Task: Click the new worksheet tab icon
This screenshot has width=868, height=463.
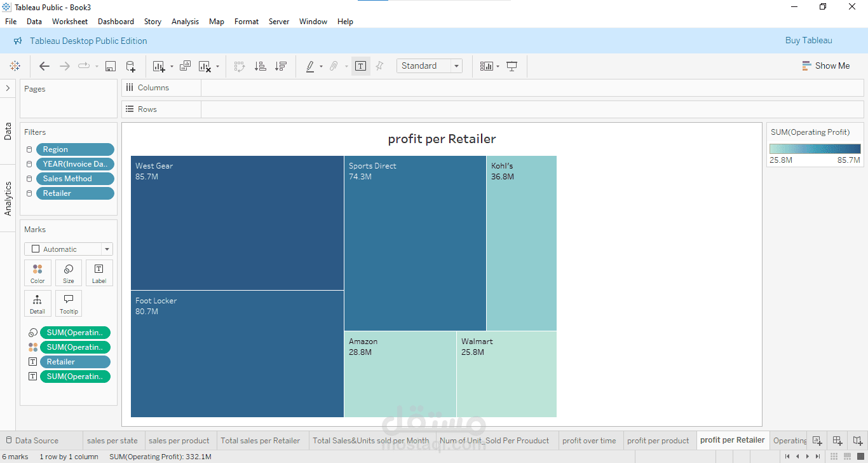Action: [817, 440]
